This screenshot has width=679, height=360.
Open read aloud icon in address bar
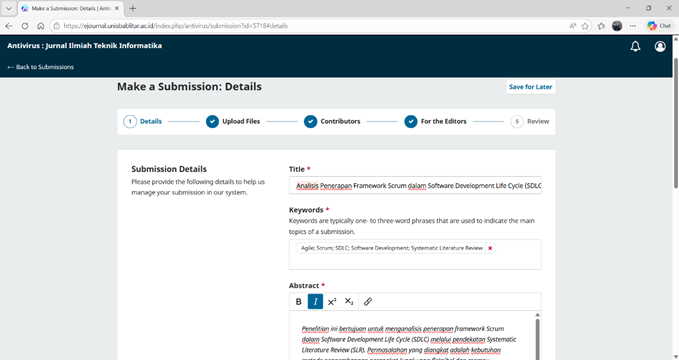point(572,26)
